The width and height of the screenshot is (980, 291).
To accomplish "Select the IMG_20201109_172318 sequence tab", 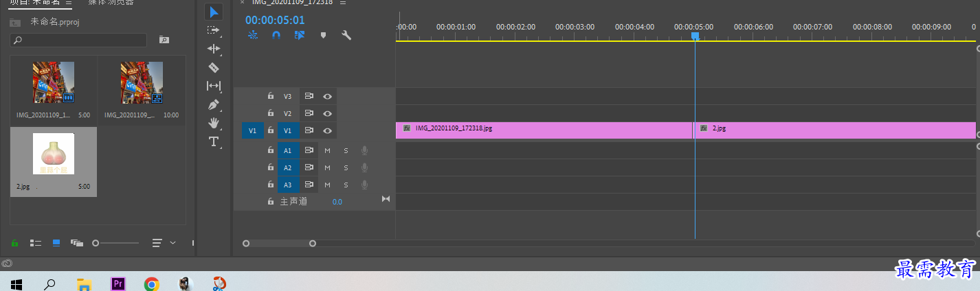I will pyautogui.click(x=292, y=3).
